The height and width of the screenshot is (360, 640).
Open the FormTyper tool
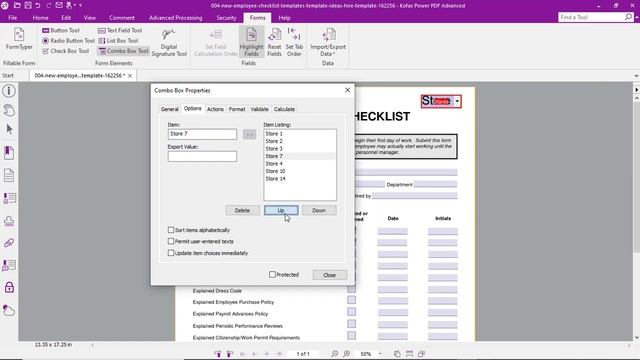point(19,39)
